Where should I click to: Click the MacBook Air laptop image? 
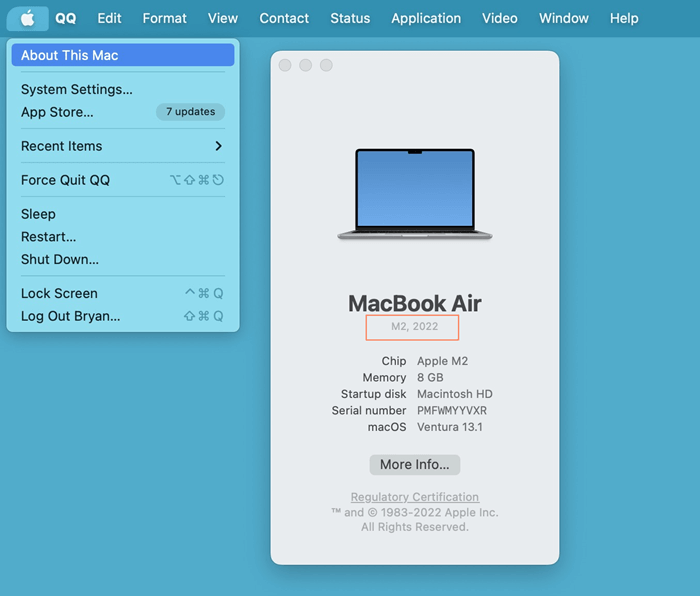tap(414, 195)
